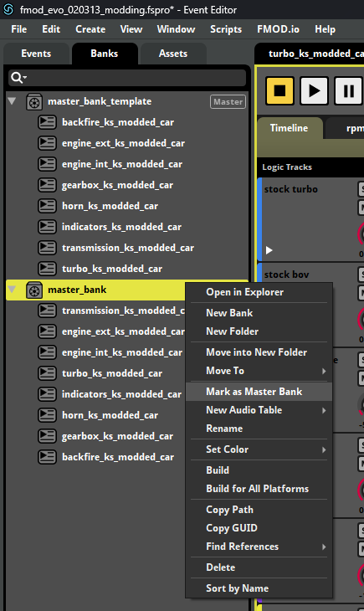The width and height of the screenshot is (364, 611).
Task: Click indicators_ks_modded_car event icon under master_bank_template
Action: (x=47, y=227)
